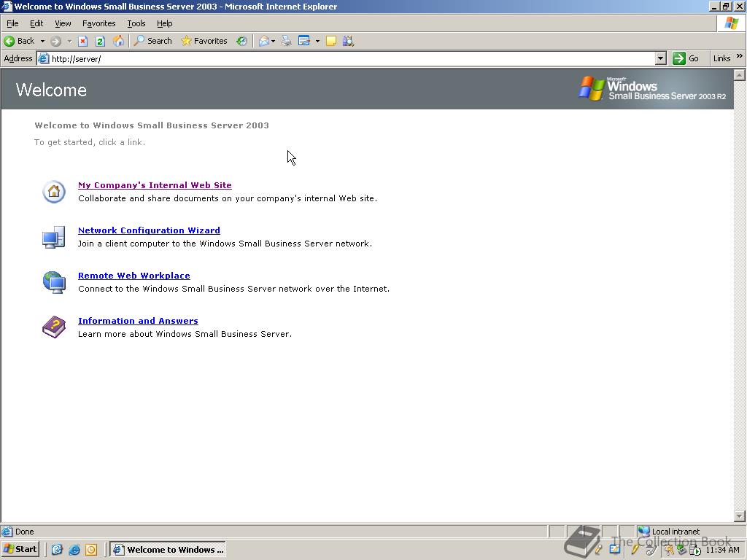Click the 'Welcome' page header text
This screenshot has height=560, width=747.
tap(51, 90)
